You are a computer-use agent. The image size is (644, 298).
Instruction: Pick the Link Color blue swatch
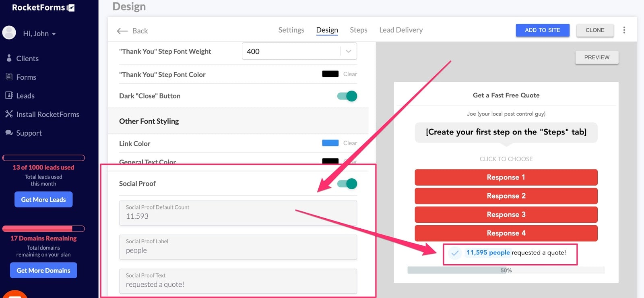(x=330, y=143)
